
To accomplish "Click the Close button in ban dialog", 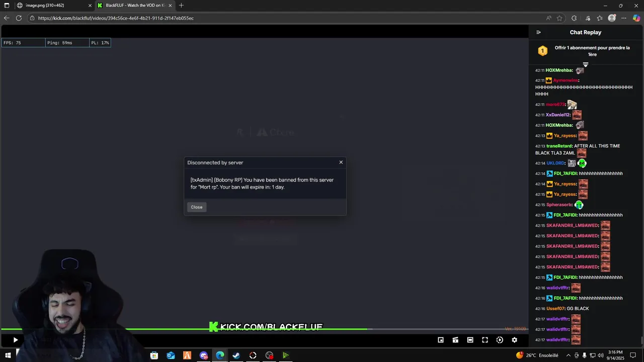I will [197, 207].
